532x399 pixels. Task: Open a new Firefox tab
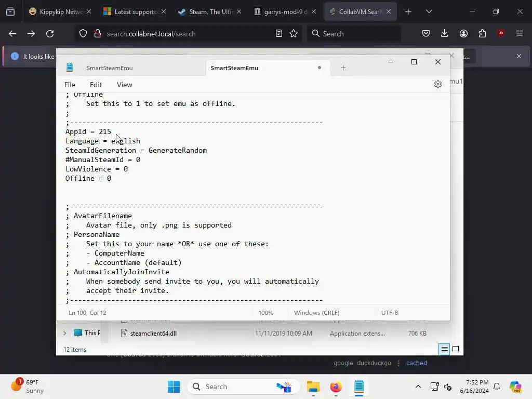point(408,12)
